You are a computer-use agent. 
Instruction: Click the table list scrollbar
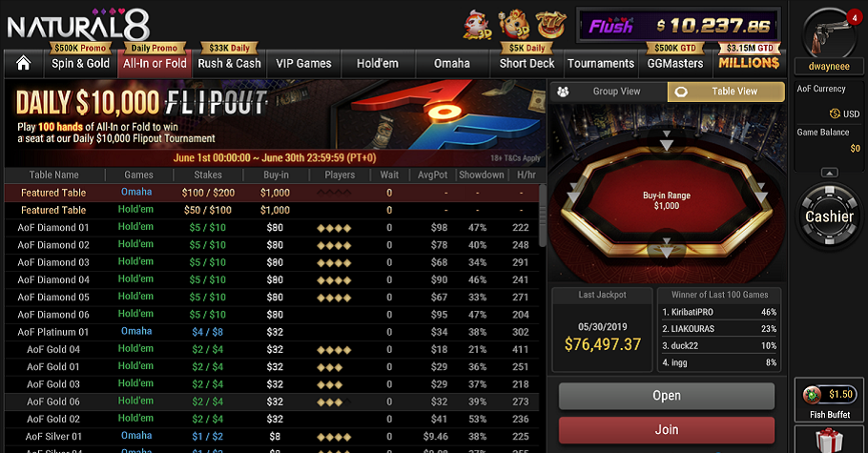(543, 216)
